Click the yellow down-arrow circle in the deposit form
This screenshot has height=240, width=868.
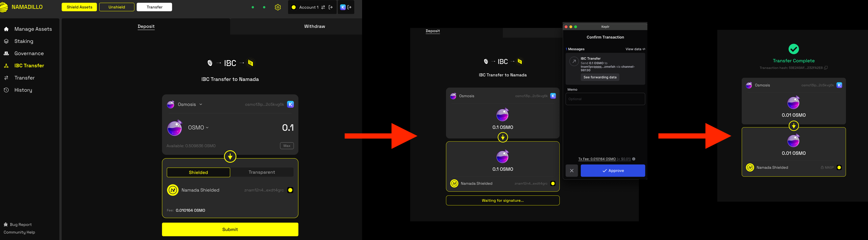coord(230,156)
